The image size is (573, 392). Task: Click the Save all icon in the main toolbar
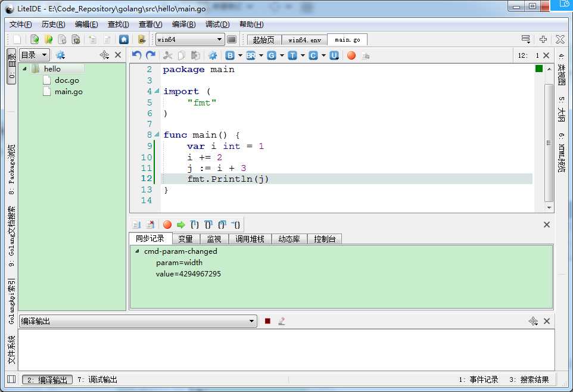[76, 39]
